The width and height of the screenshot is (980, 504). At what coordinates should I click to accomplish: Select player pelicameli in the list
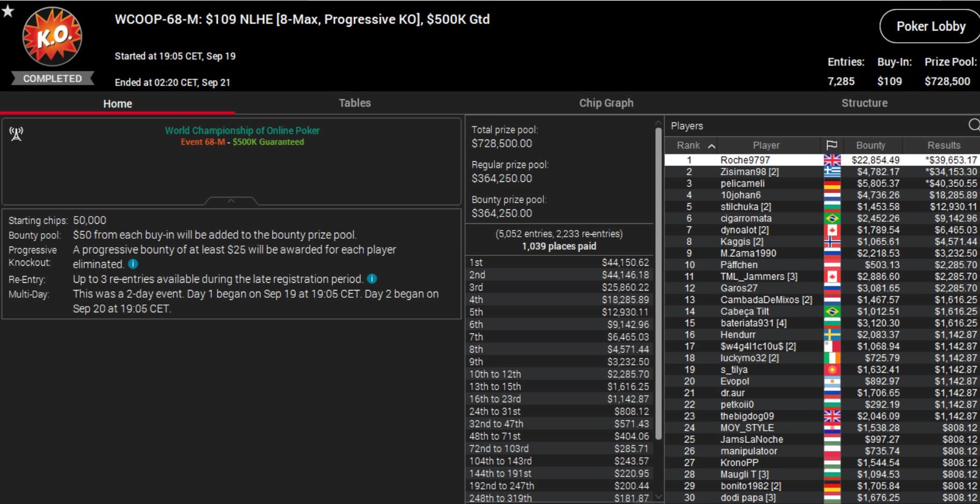pos(742,184)
